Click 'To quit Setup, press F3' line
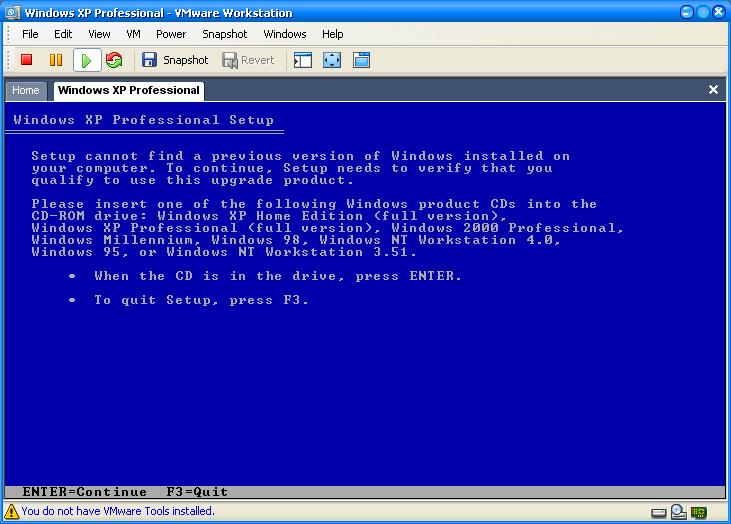The image size is (731, 524). [201, 300]
